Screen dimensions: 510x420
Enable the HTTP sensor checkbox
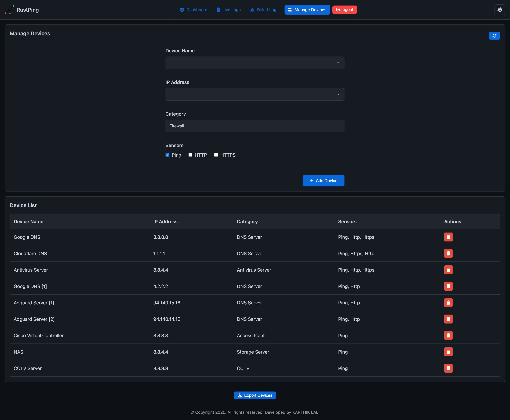point(190,155)
